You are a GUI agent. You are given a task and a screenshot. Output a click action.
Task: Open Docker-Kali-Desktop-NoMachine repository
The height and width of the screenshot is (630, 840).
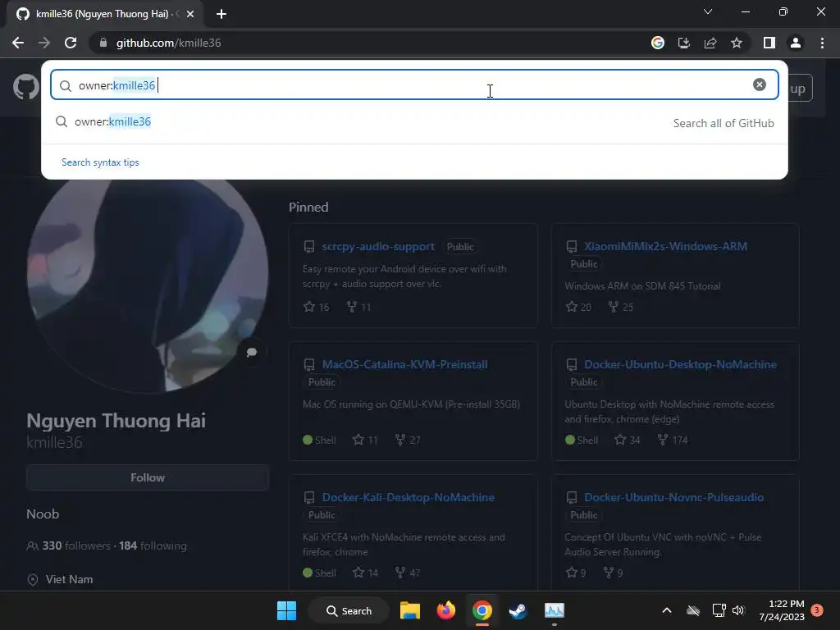pos(409,497)
